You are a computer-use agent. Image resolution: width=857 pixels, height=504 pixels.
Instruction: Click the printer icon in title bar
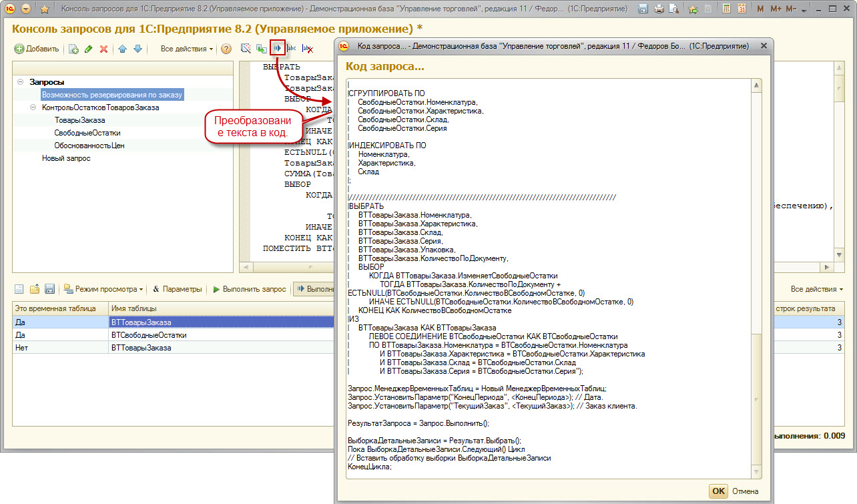(x=659, y=9)
